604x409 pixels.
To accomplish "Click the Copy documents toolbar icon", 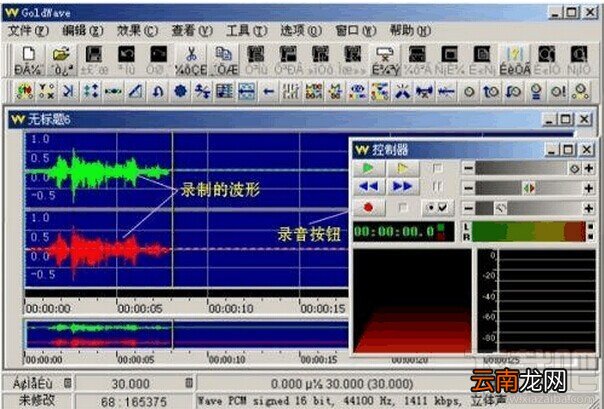I will click(223, 60).
